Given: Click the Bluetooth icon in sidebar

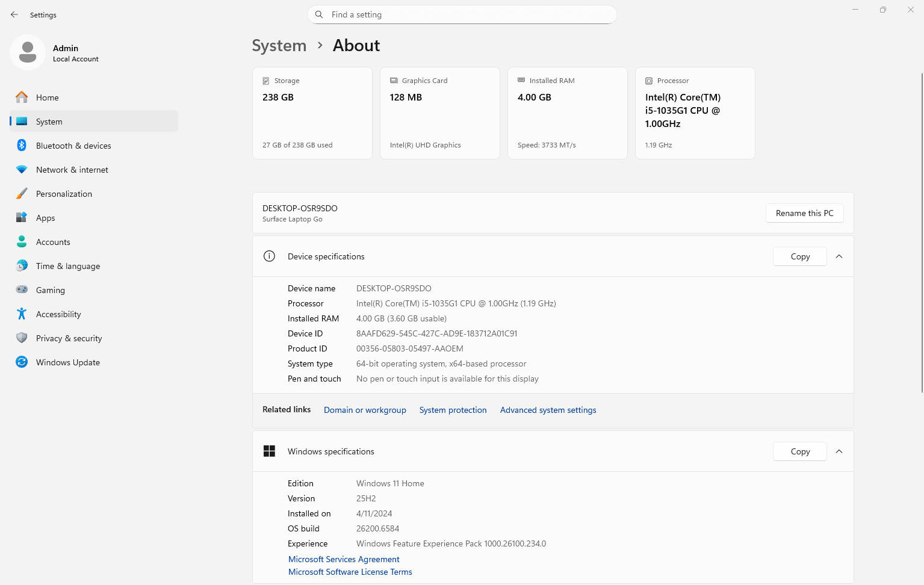Looking at the screenshot, I should (22, 145).
